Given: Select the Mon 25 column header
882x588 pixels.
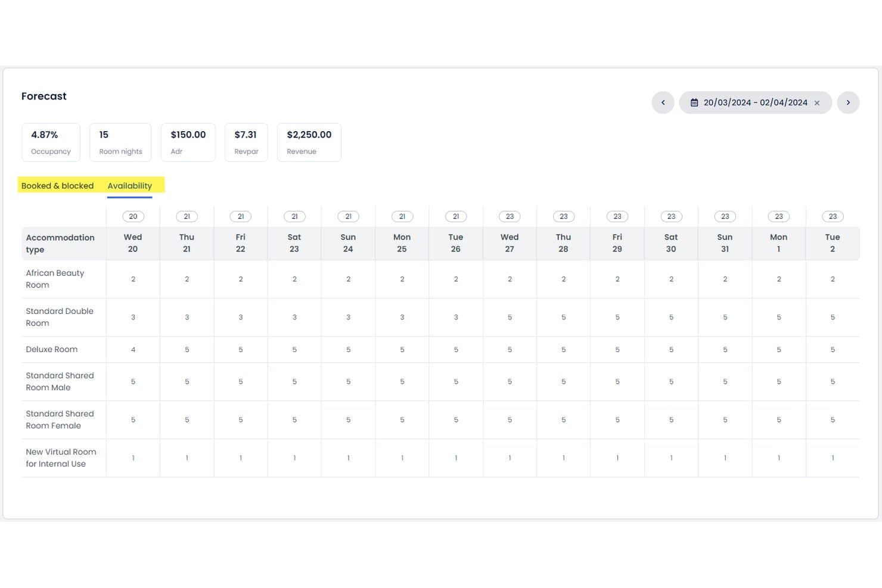Looking at the screenshot, I should click(402, 243).
